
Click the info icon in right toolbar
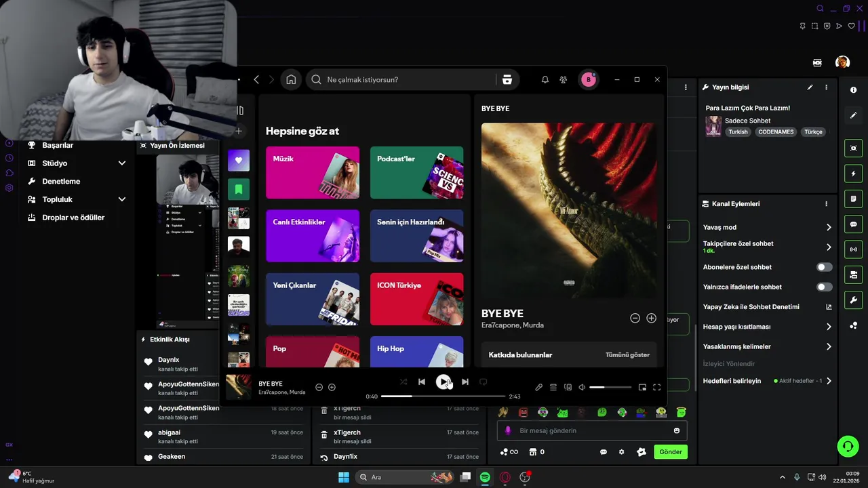pyautogui.click(x=853, y=90)
